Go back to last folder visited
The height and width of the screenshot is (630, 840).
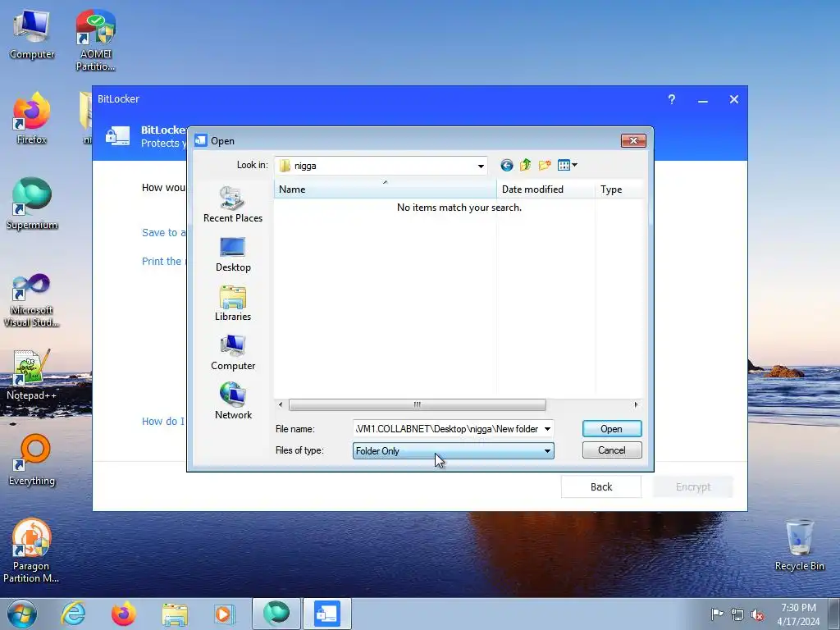coord(506,166)
